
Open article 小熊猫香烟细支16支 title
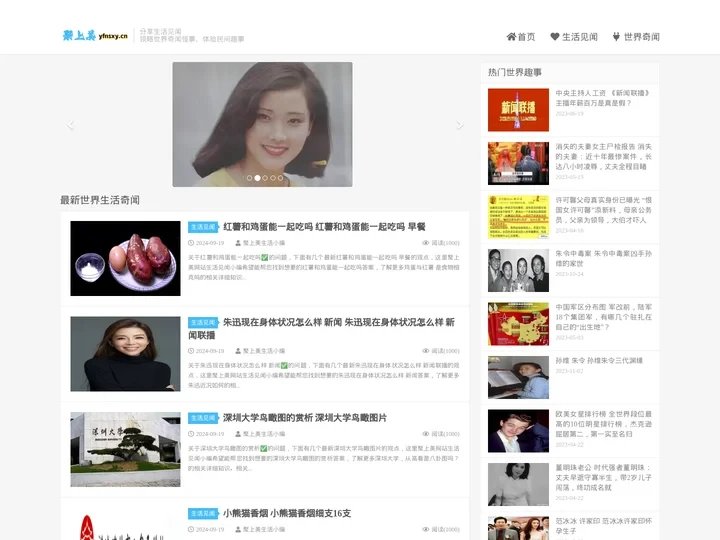coord(287,513)
